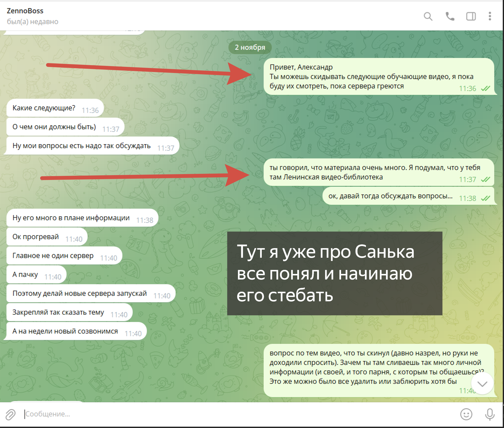Start a voice call with ZennoBoss
This screenshot has height=428, width=504.
450,16
